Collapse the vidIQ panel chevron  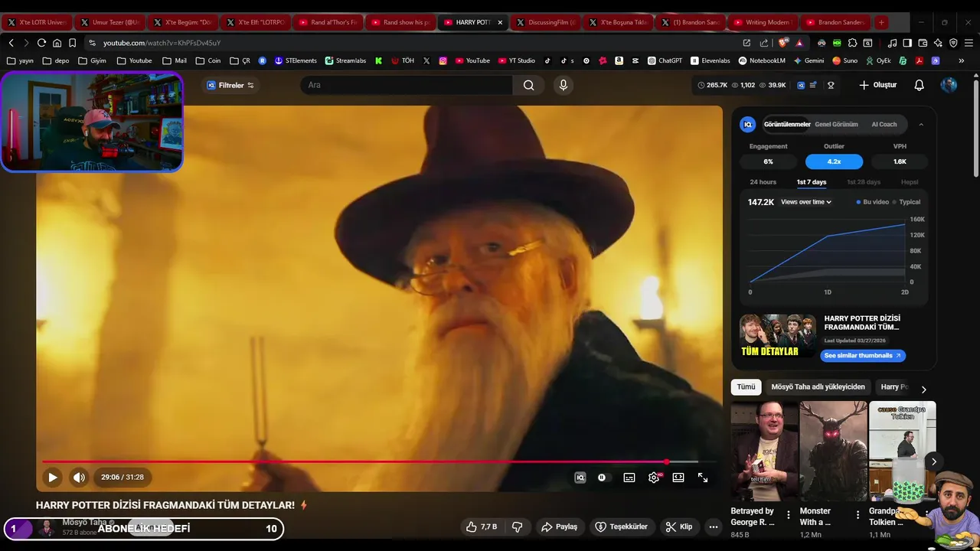click(x=921, y=124)
